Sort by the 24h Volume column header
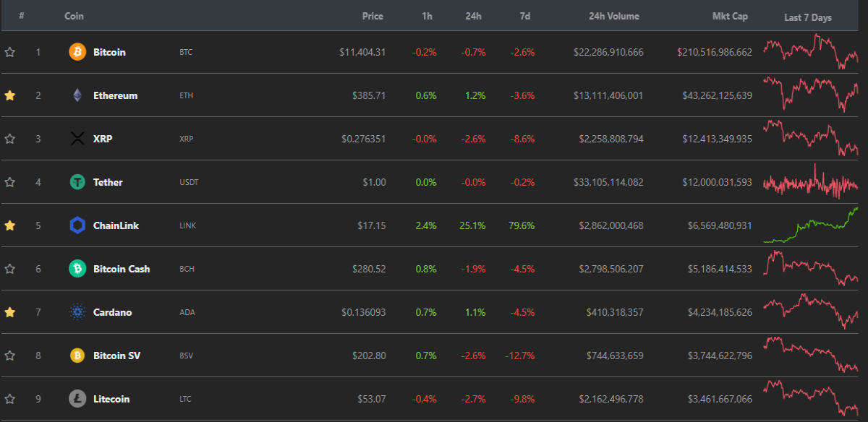868x422 pixels. pos(614,16)
